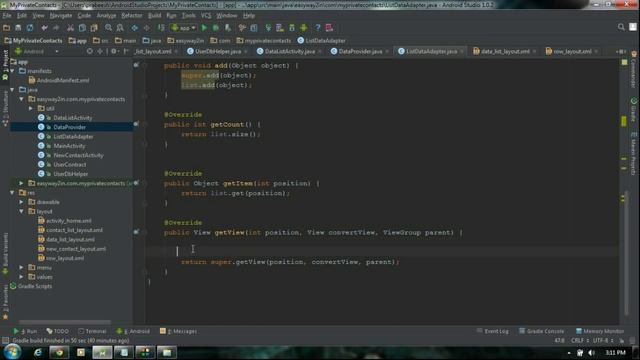Click the Debug app bug icon
640x360 pixels.
point(216,28)
